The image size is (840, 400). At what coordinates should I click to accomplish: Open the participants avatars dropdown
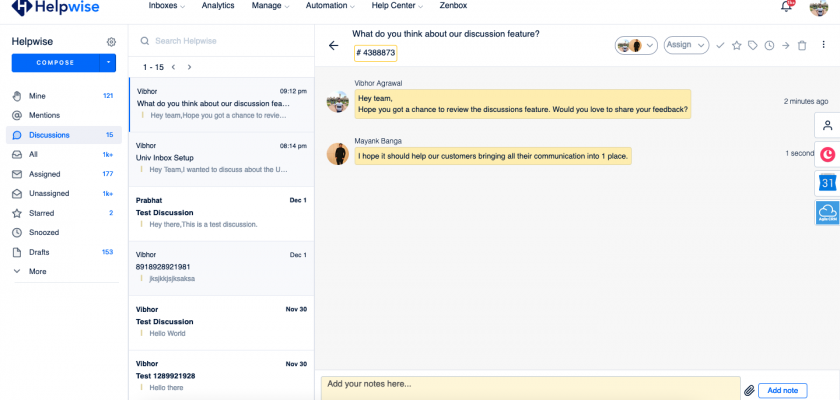636,46
